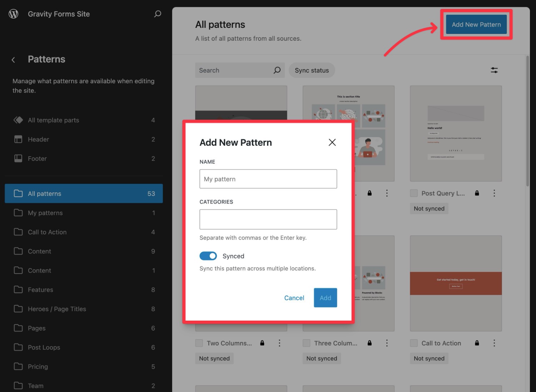Open the sidebar search magnifier icon

point(158,14)
